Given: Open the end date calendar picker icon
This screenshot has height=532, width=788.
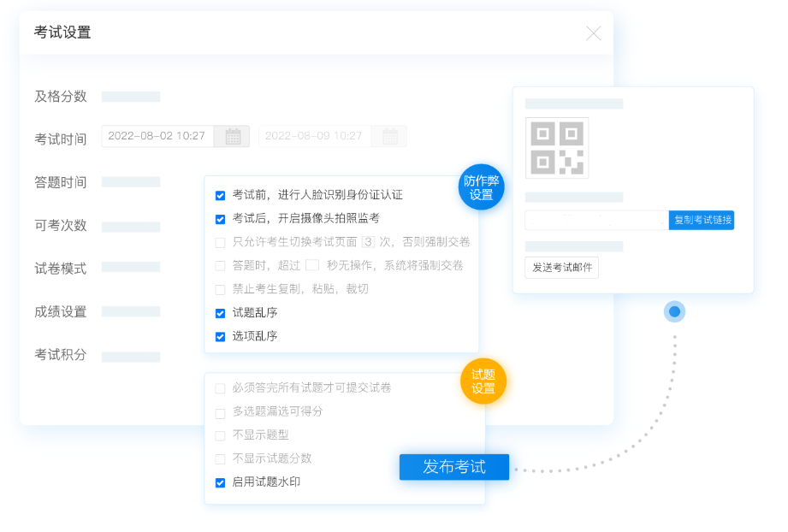Looking at the screenshot, I should tap(389, 136).
